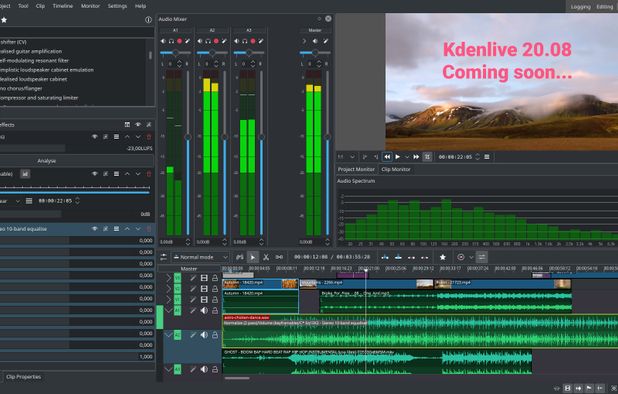618x394 pixels.
Task: Mute channel A2 in Audio Mixer
Action: (200, 41)
